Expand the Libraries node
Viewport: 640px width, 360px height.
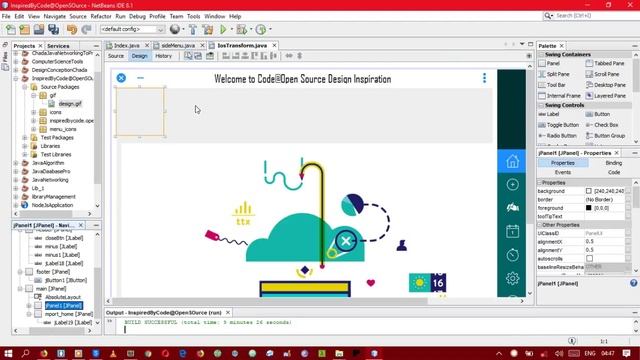(x=25, y=146)
